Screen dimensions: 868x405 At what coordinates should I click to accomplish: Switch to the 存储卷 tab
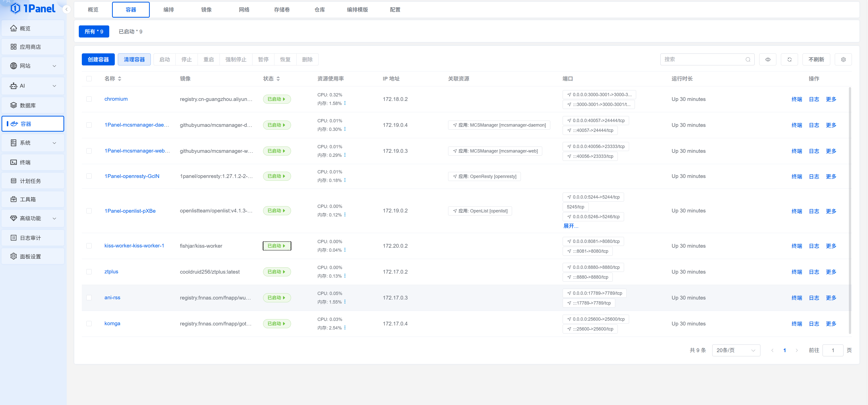click(281, 10)
